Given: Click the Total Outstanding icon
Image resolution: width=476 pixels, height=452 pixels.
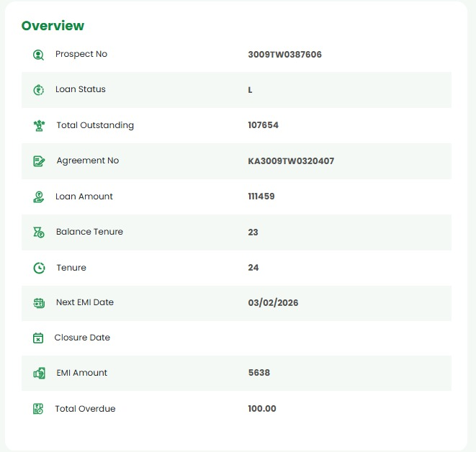Looking at the screenshot, I should pos(39,125).
